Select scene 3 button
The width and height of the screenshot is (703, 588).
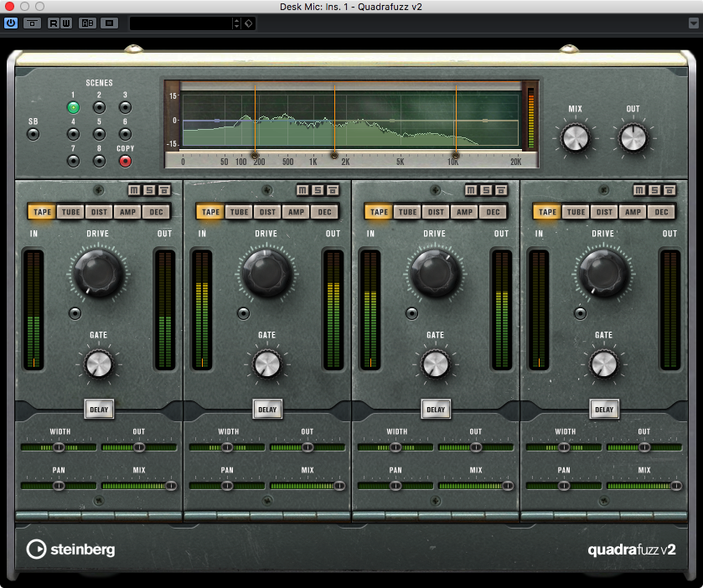click(125, 107)
